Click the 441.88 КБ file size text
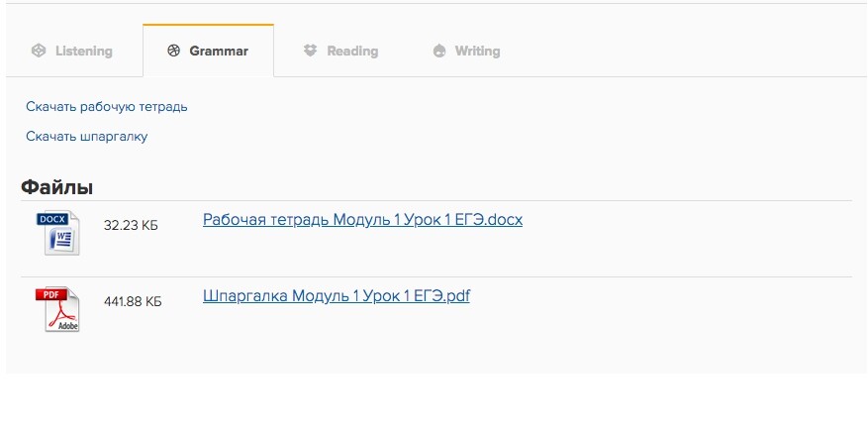 click(x=133, y=301)
